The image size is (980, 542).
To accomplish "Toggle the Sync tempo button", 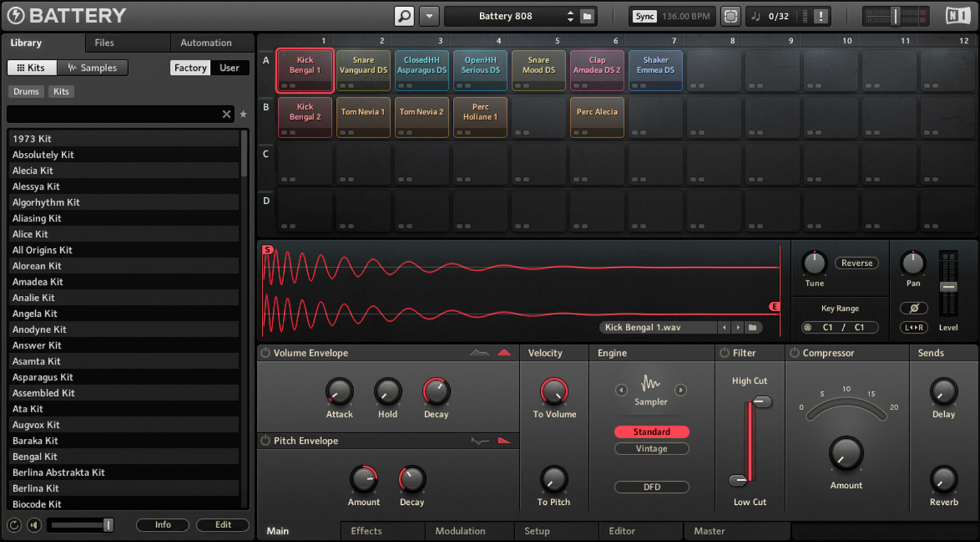I will [x=644, y=16].
